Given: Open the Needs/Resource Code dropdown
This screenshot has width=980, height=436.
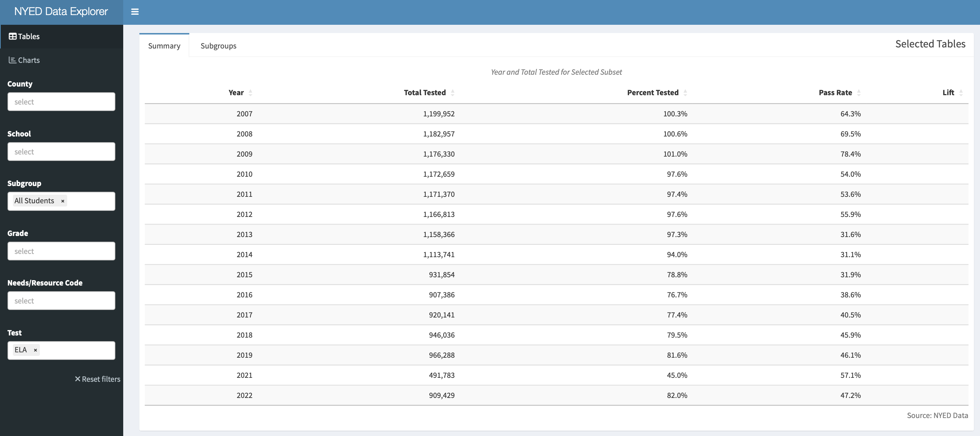Looking at the screenshot, I should [x=61, y=301].
